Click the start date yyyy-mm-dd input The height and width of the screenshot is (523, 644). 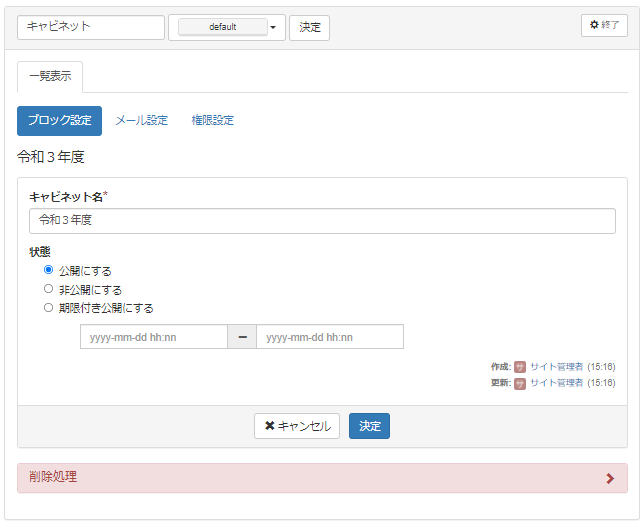[x=154, y=337]
